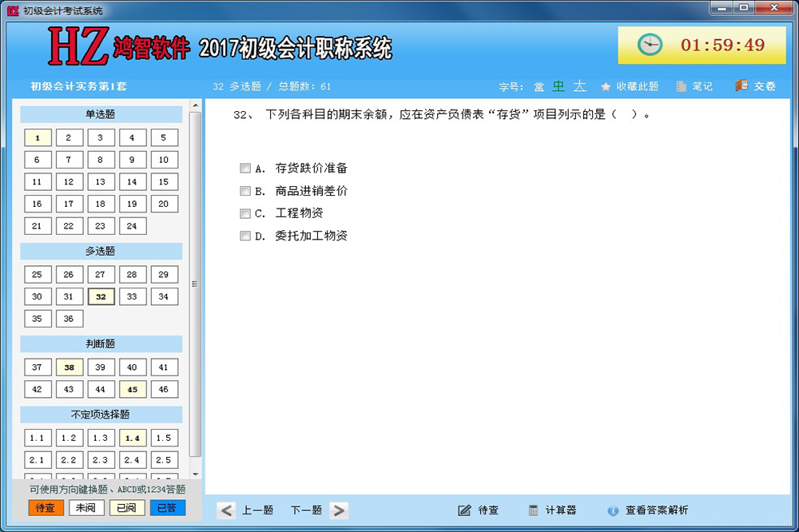Check option B 商品进销差价
This screenshot has width=799, height=532.
(x=244, y=191)
